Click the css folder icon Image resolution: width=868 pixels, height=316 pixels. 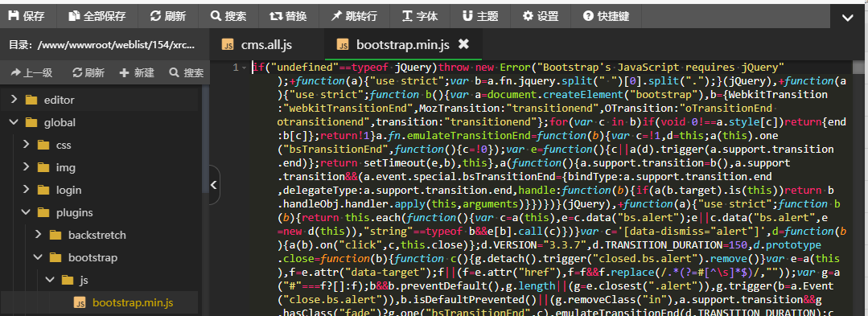point(43,145)
